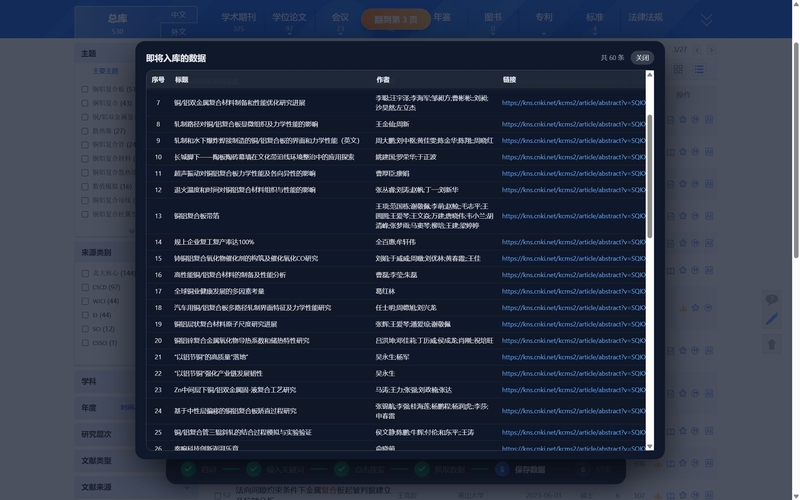Viewport: 800px width, 500px height.
Task: Expand more database tabs with double-chevron icon
Action: [x=706, y=20]
